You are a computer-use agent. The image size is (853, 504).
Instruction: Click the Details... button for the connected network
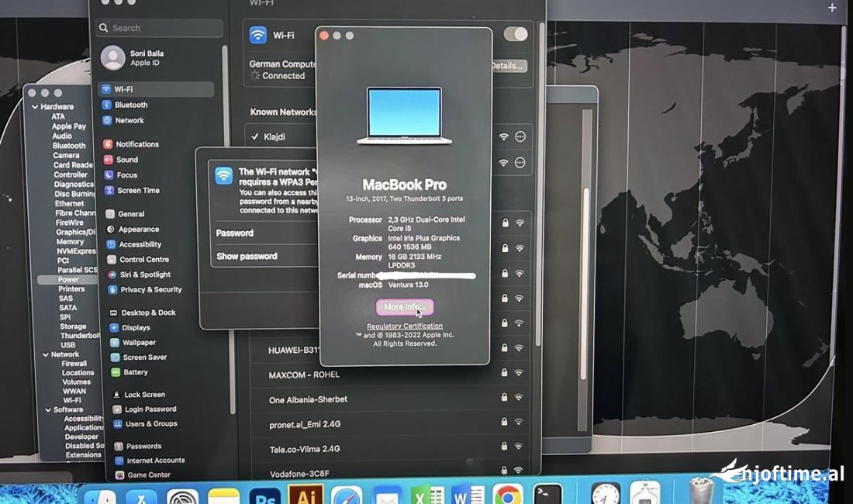[x=509, y=66]
